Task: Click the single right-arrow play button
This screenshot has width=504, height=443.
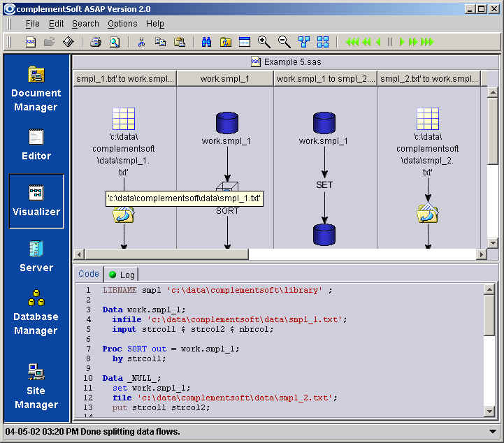Action: click(x=401, y=42)
